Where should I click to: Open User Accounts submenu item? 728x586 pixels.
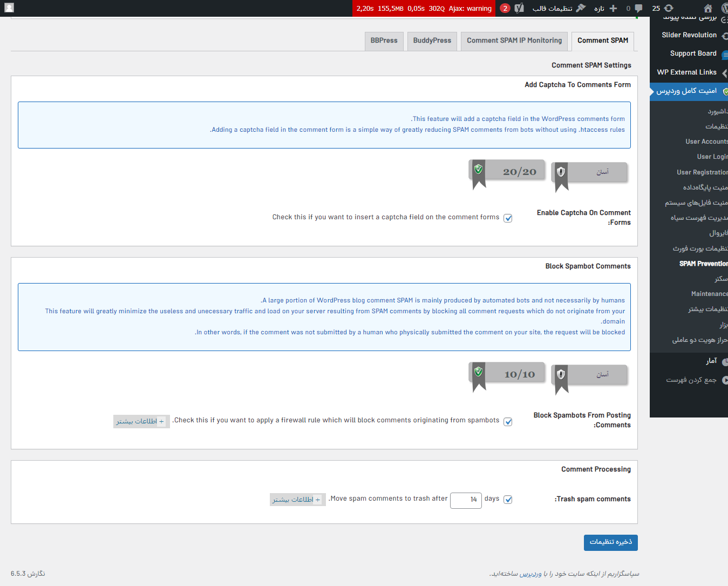pos(706,142)
